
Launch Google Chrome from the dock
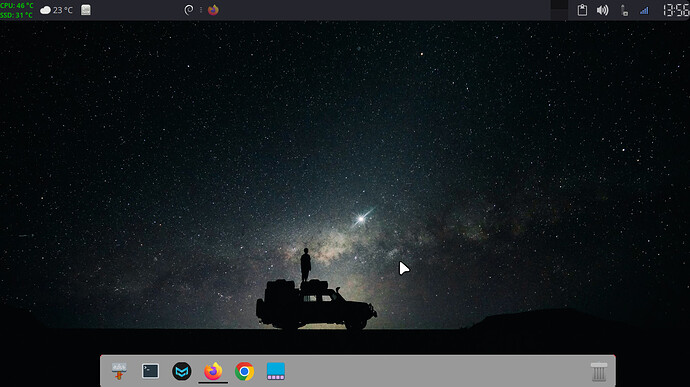tap(244, 371)
